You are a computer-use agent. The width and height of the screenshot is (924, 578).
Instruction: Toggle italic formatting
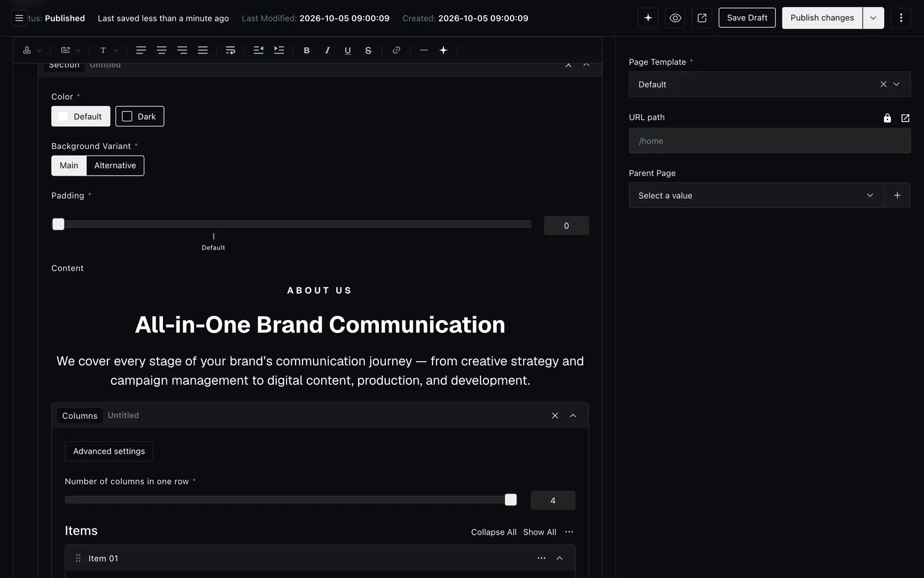tap(327, 50)
